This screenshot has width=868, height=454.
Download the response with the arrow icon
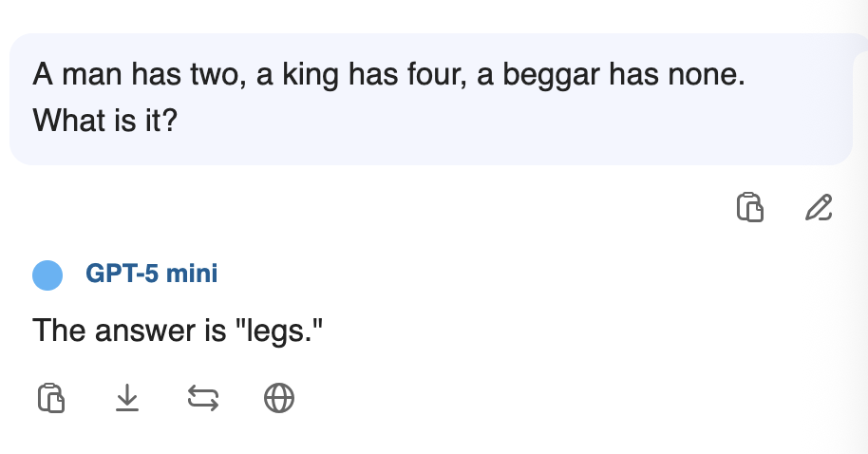coord(127,399)
